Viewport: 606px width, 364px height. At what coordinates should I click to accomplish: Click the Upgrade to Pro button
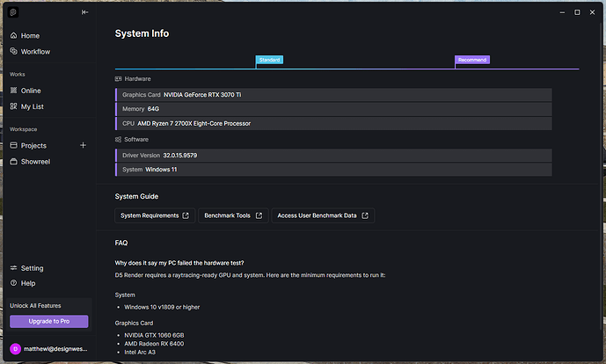tap(49, 322)
